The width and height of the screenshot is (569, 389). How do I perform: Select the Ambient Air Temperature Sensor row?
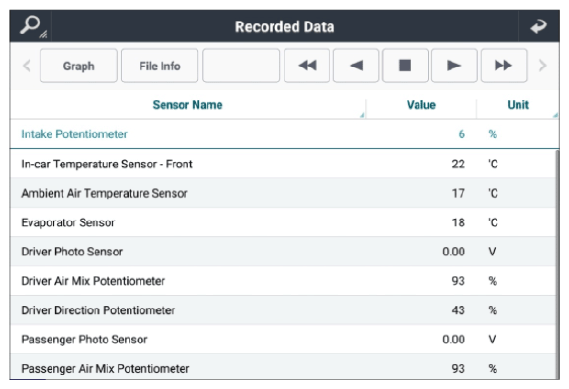click(x=283, y=193)
